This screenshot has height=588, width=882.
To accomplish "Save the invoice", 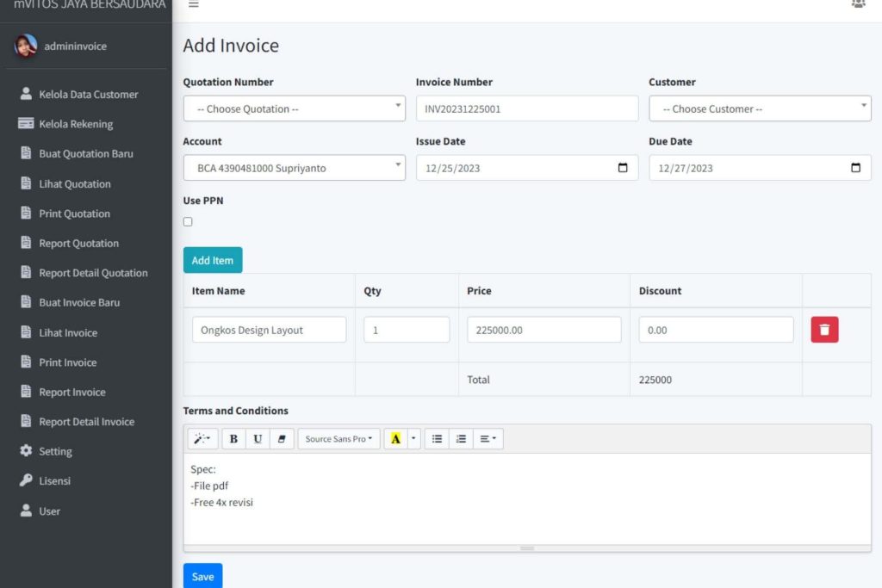I will pyautogui.click(x=202, y=576).
